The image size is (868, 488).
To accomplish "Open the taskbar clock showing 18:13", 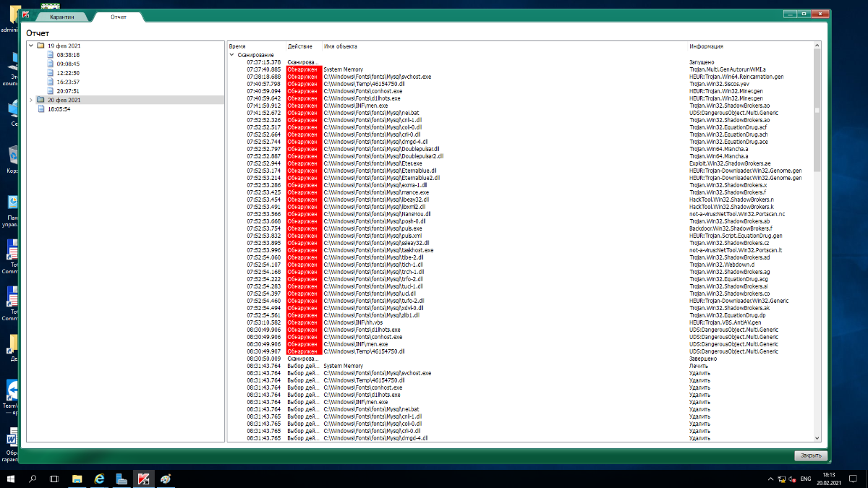I will [829, 479].
